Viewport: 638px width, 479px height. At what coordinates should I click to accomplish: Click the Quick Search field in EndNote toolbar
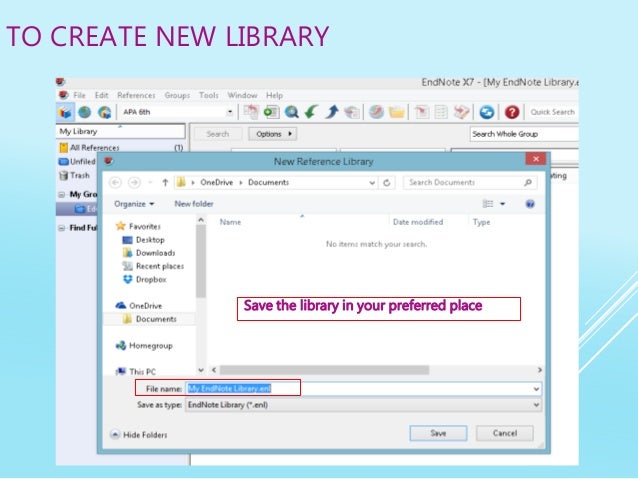click(x=553, y=112)
